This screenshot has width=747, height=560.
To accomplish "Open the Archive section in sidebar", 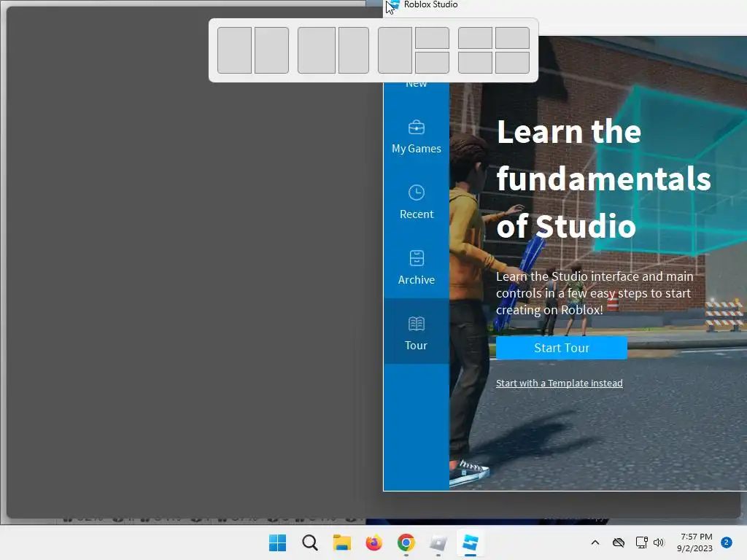I will tap(417, 268).
